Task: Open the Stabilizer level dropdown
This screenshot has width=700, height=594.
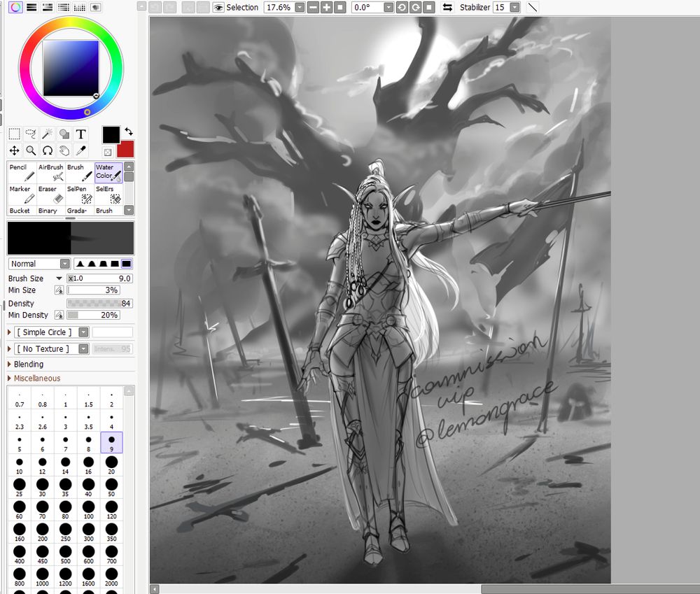Action: coord(514,8)
